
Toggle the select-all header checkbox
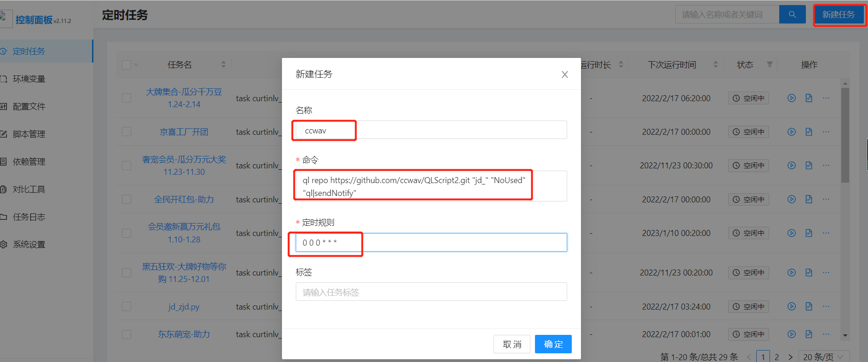tap(126, 64)
